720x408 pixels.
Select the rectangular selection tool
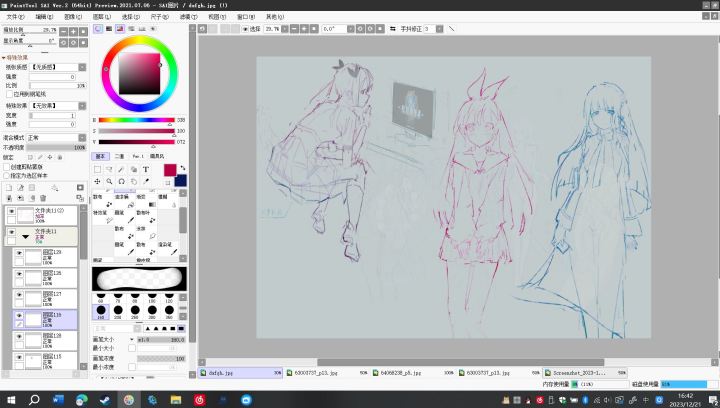click(97, 169)
